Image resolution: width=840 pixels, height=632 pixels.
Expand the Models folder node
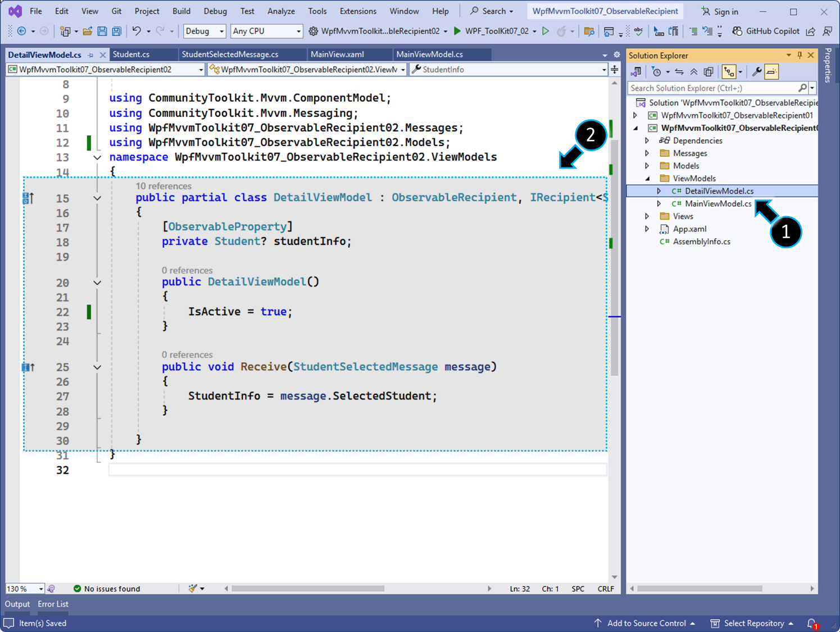click(647, 166)
